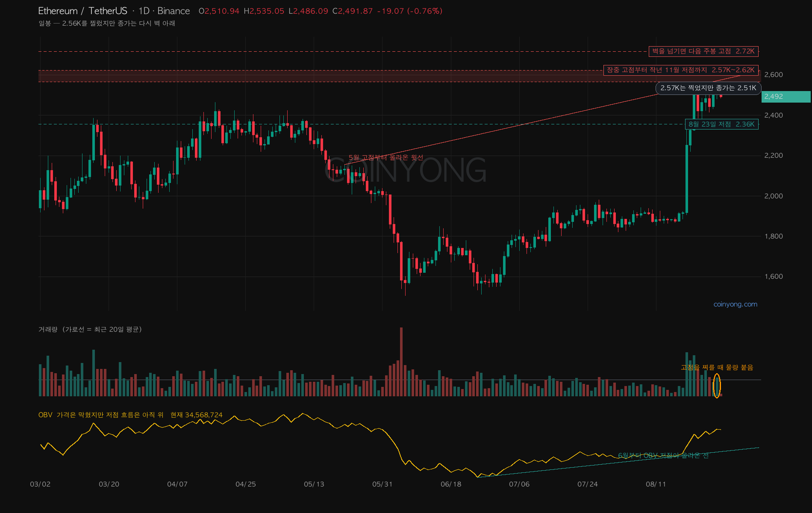The image size is (812, 513).
Task: Click the Korean subtitle below the chart title
Action: tap(107, 23)
